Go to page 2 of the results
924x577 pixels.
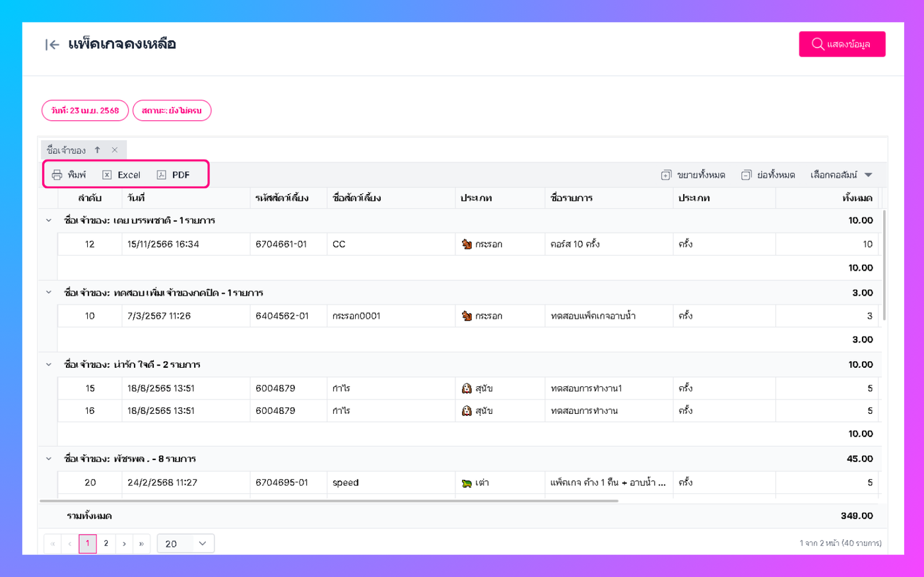pos(106,543)
